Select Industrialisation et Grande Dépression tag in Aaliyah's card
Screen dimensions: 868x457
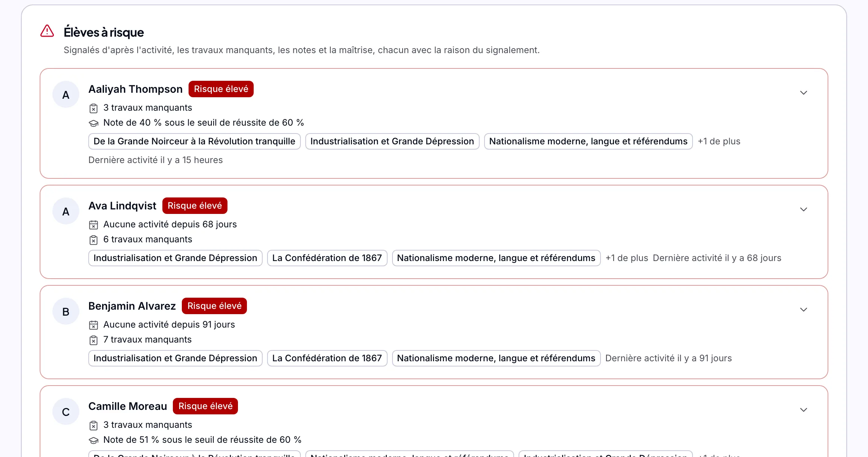(392, 141)
